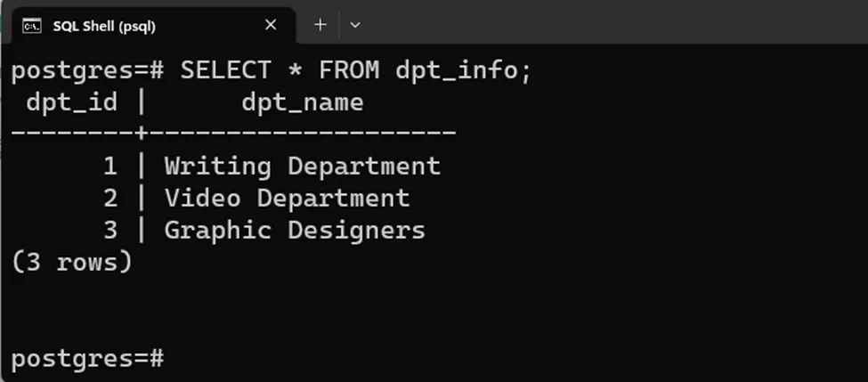868x382 pixels.
Task: Expand the new tab profile dropdown chevron
Action: (355, 25)
